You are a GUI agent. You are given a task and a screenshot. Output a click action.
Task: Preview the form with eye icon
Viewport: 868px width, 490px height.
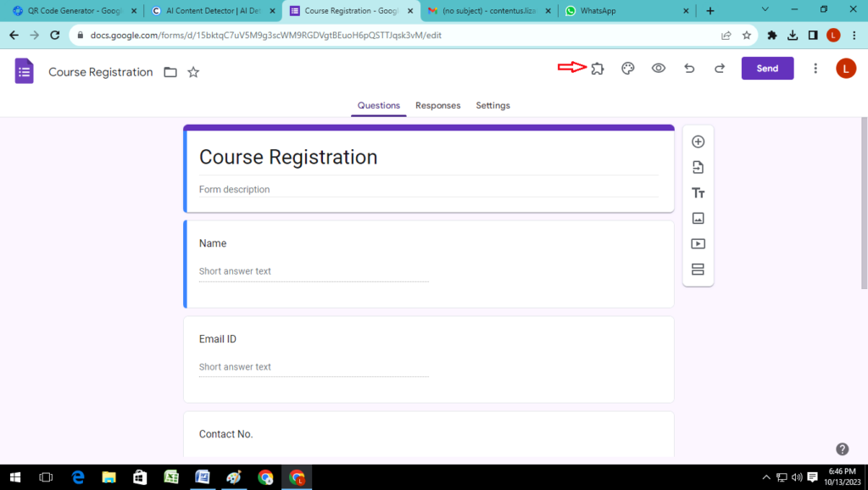pyautogui.click(x=659, y=69)
